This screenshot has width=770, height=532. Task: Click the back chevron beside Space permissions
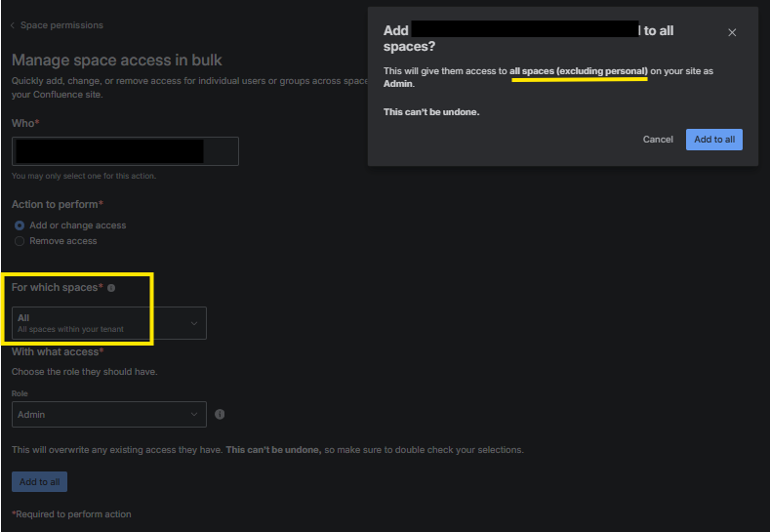coord(13,25)
